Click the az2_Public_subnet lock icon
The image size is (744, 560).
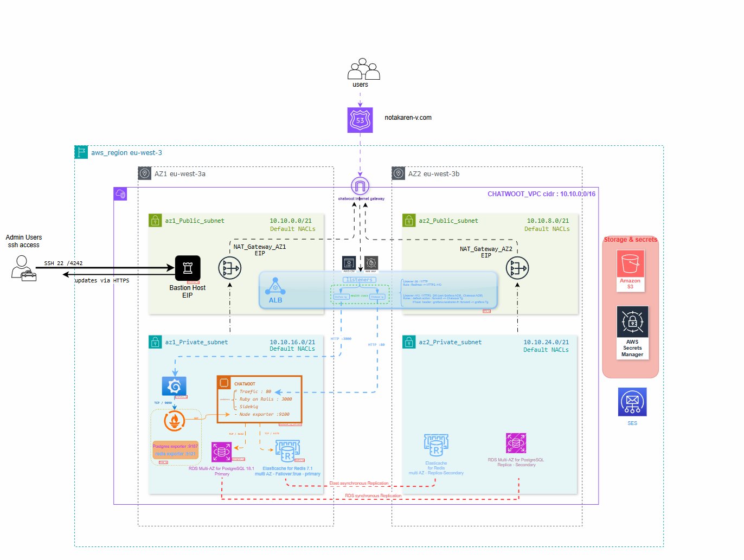[x=409, y=221]
